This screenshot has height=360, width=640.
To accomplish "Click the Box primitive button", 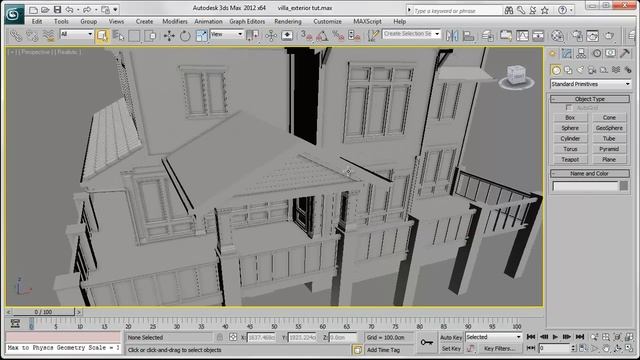I will 570,118.
